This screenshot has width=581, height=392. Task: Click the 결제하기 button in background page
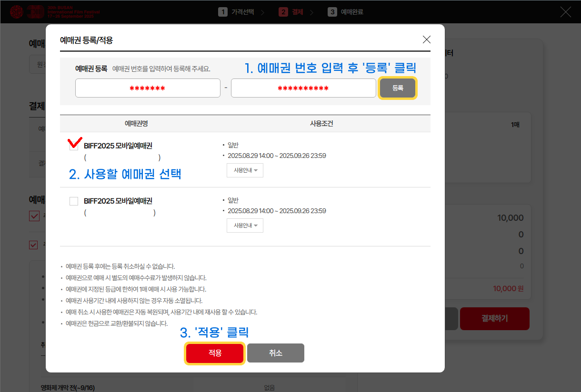(x=495, y=319)
